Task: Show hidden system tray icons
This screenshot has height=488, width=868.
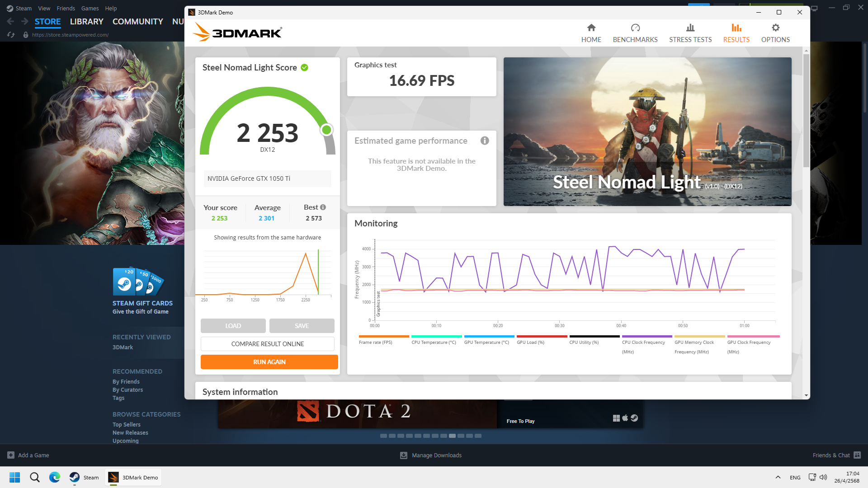Action: [778, 477]
